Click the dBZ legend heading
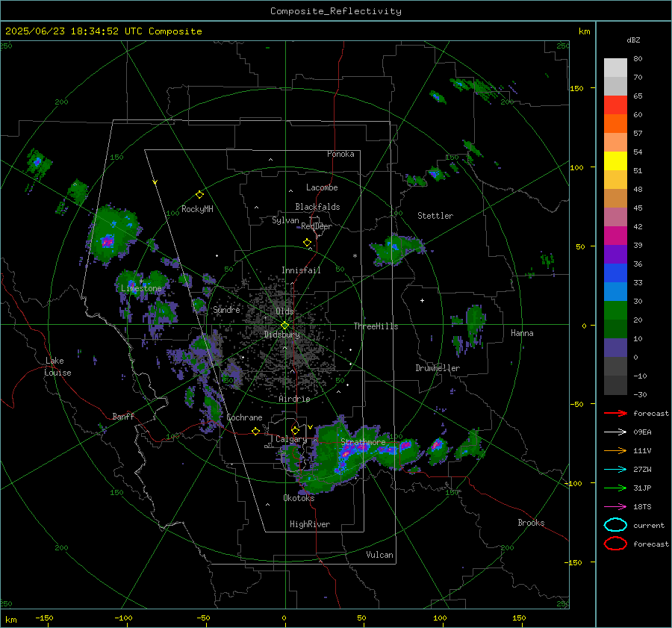 click(633, 40)
